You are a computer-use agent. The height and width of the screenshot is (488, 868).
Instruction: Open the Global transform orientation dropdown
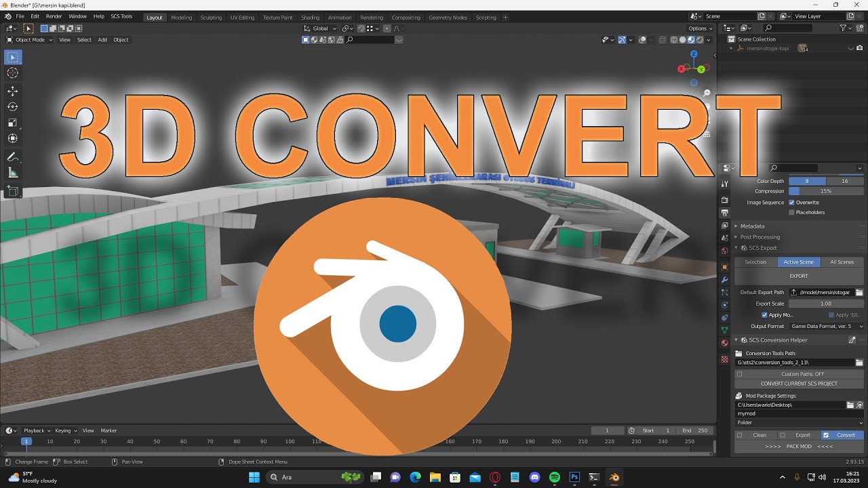[x=319, y=28]
